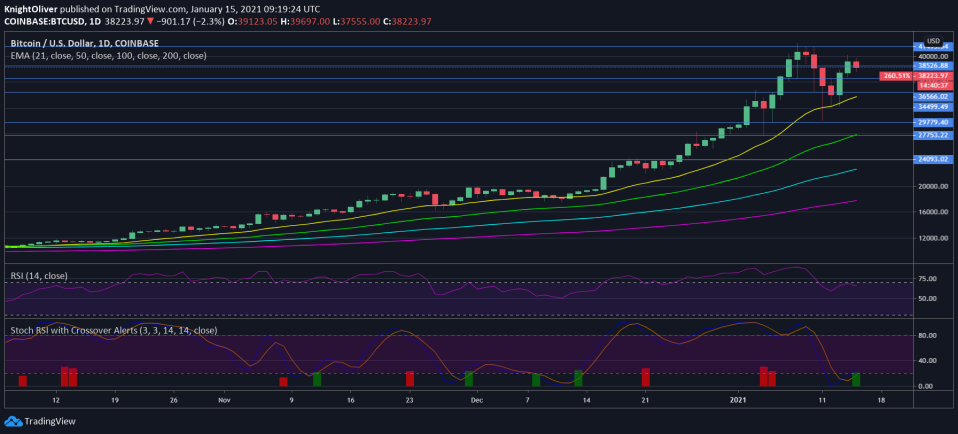Click the Nov marker on the time axis
958x434 pixels.
pos(224,400)
